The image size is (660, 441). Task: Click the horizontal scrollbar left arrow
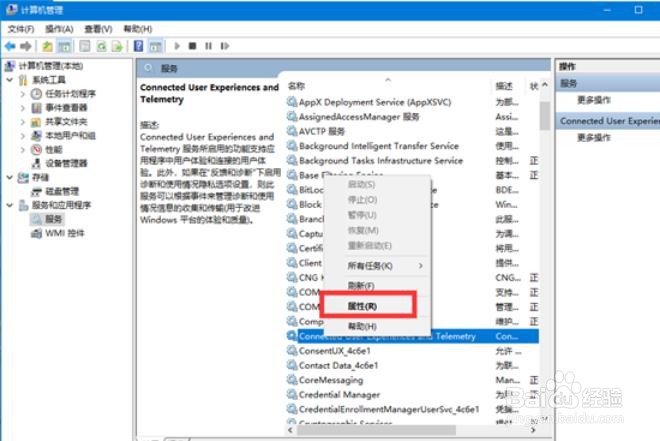point(290,430)
